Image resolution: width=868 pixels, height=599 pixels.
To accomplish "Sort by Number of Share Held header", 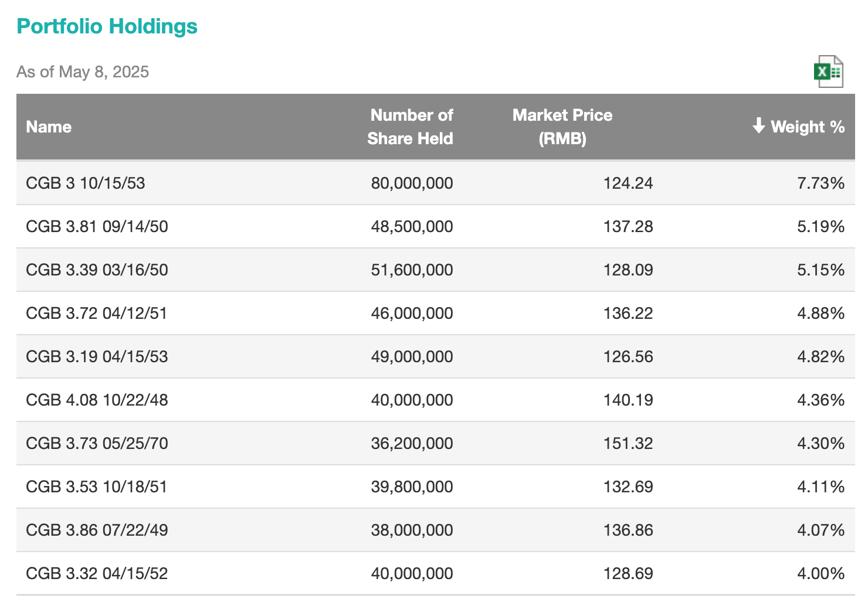I will [x=410, y=127].
